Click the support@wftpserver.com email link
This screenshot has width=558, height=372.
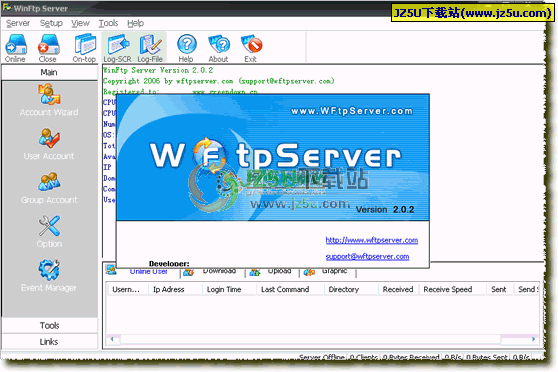tap(367, 256)
